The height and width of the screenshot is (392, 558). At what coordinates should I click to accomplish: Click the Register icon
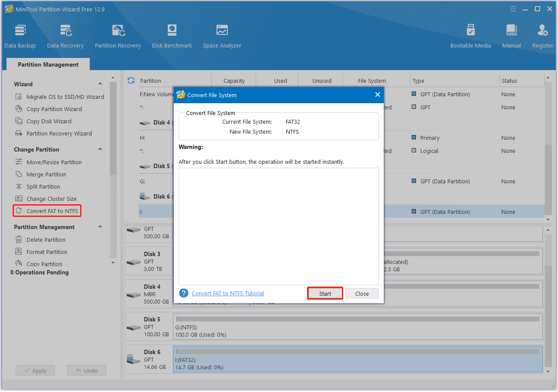click(x=543, y=36)
